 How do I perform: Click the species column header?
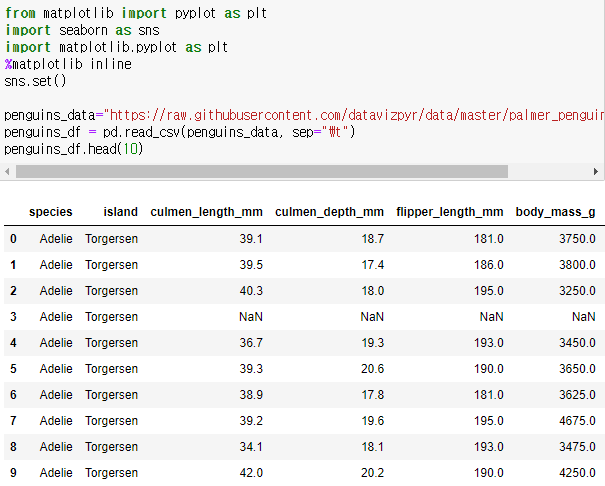tap(51, 212)
